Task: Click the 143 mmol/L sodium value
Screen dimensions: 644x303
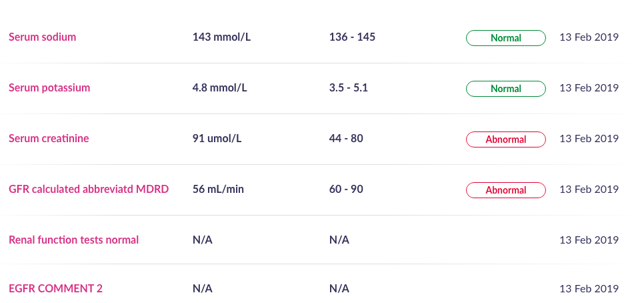Action: tap(221, 37)
